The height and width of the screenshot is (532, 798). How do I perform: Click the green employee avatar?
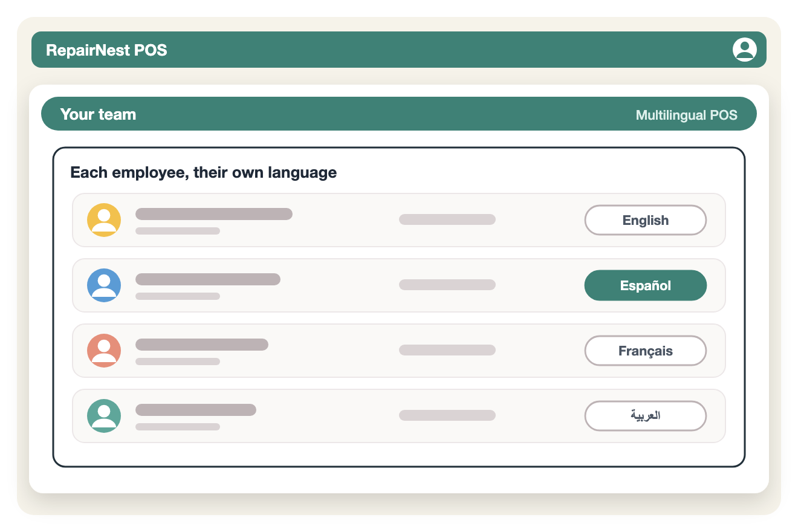coord(104,416)
